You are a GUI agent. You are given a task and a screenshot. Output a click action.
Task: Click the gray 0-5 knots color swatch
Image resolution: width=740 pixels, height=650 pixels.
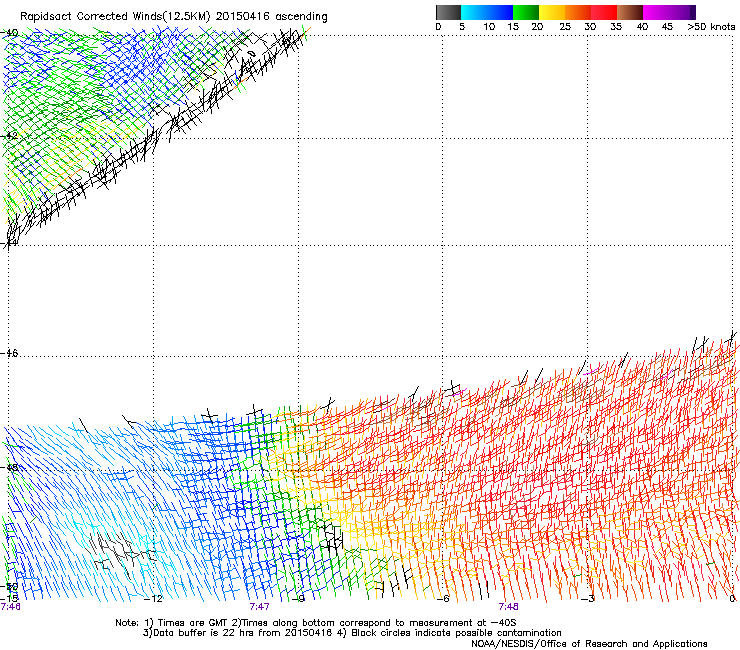point(448,12)
